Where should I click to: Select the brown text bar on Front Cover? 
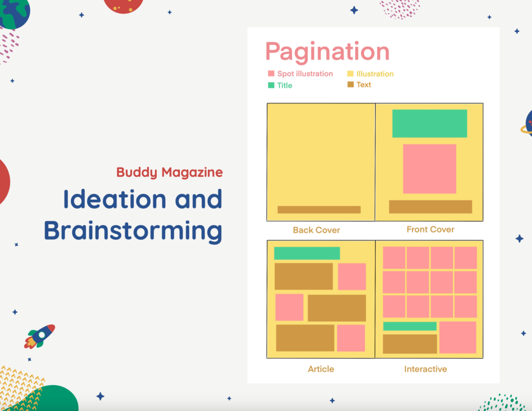pyautogui.click(x=431, y=207)
